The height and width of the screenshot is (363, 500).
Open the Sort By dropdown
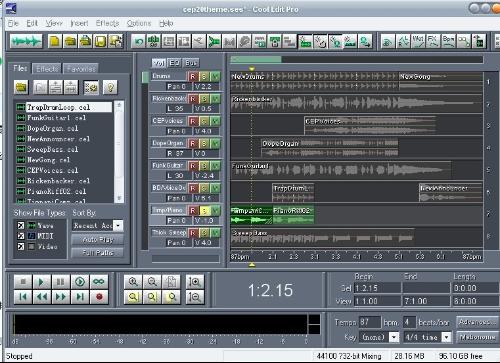coord(118,226)
